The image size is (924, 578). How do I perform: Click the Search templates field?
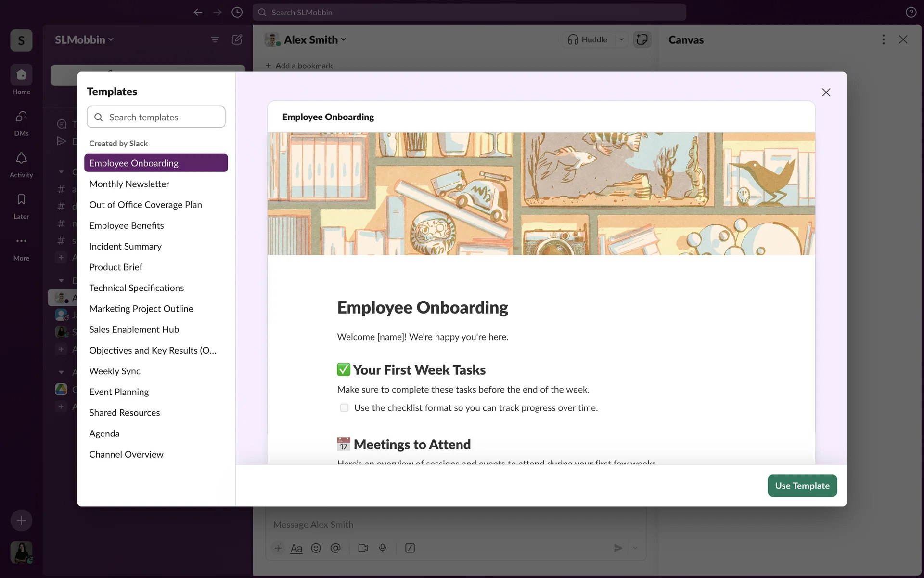[156, 117]
